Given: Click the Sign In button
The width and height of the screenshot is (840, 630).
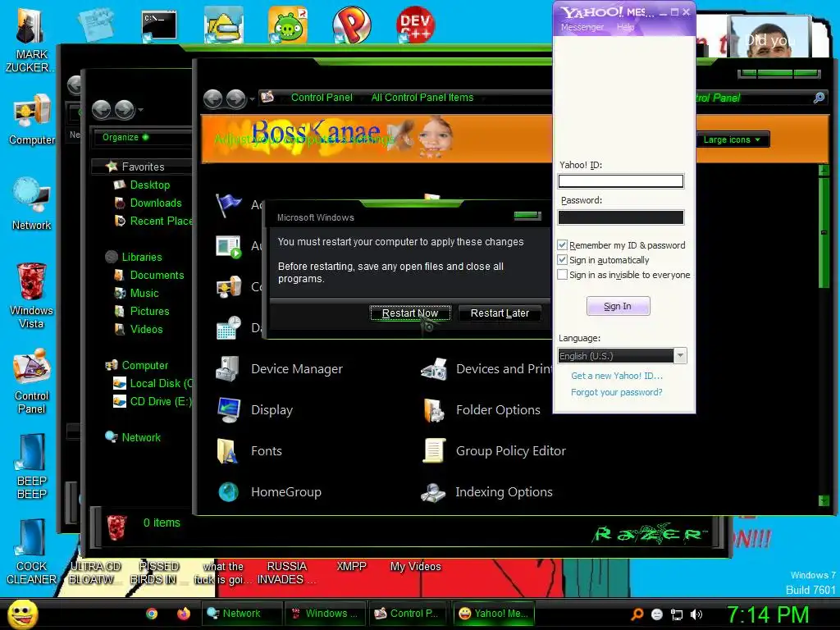Looking at the screenshot, I should click(618, 306).
